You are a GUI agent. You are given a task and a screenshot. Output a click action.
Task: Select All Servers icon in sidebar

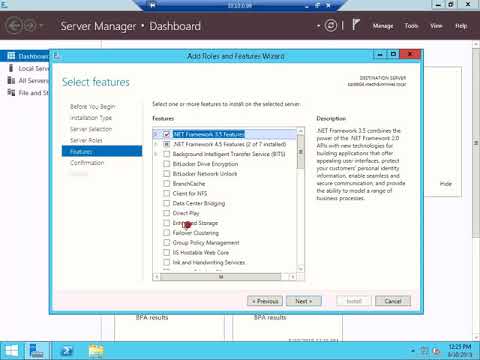click(x=11, y=80)
